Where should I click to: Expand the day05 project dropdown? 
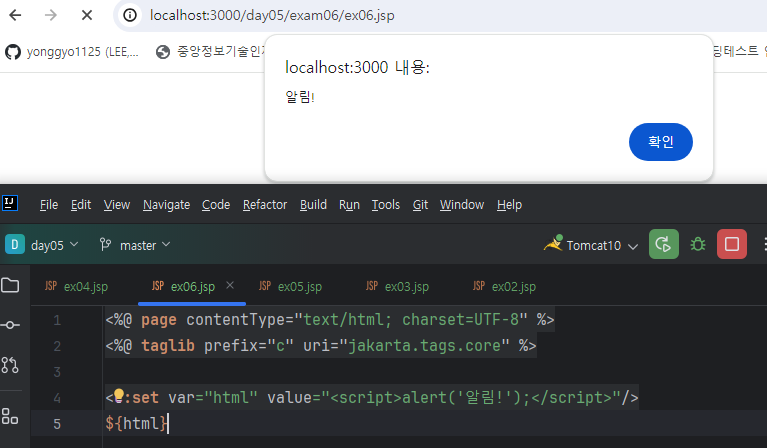(42, 245)
